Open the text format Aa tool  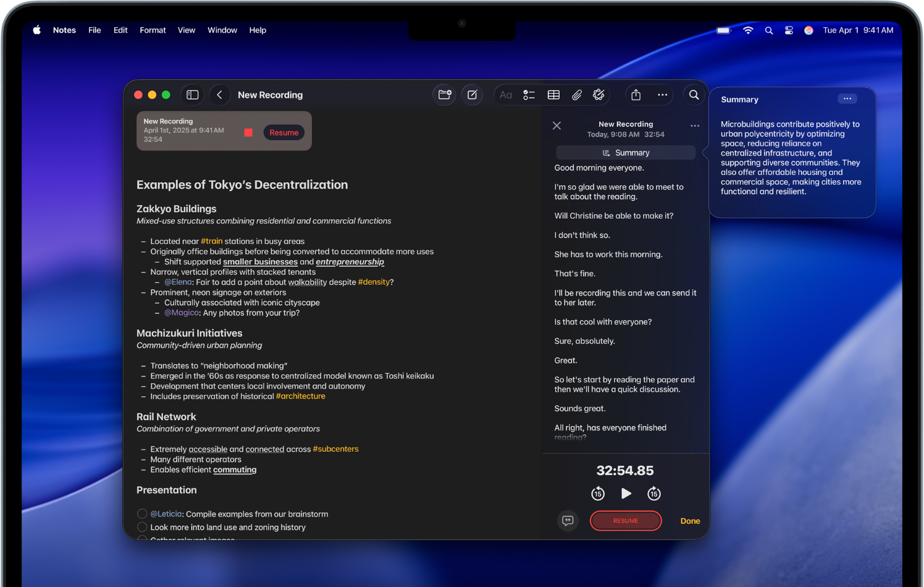point(506,95)
